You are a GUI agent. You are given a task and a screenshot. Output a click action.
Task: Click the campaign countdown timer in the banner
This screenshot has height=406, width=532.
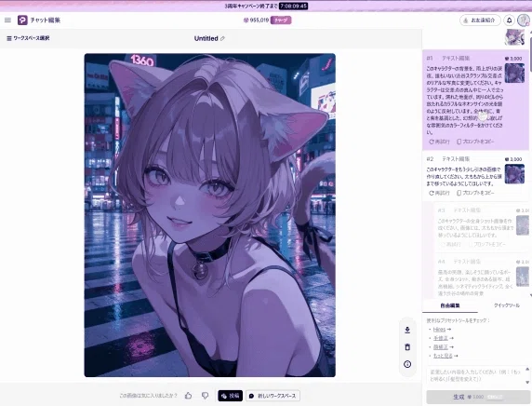(294, 7)
